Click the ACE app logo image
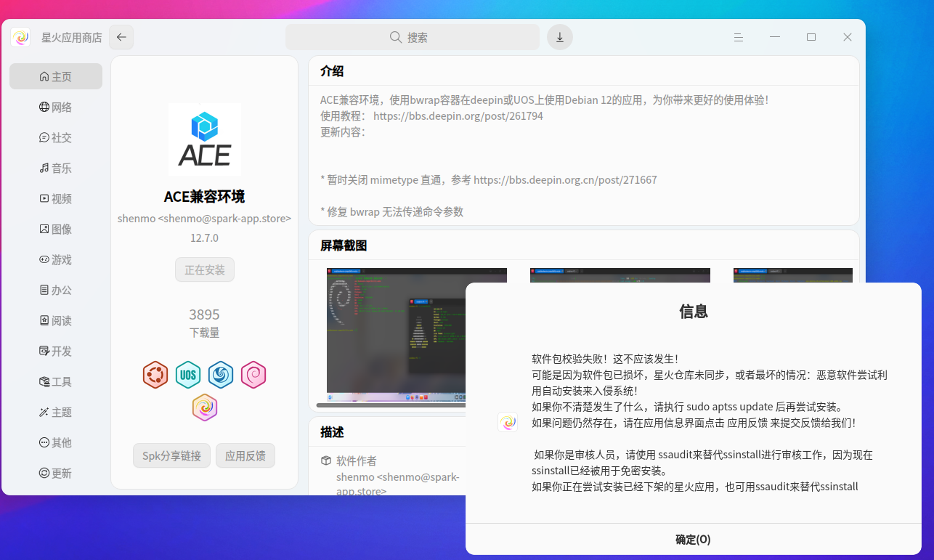This screenshot has height=560, width=934. (x=205, y=139)
